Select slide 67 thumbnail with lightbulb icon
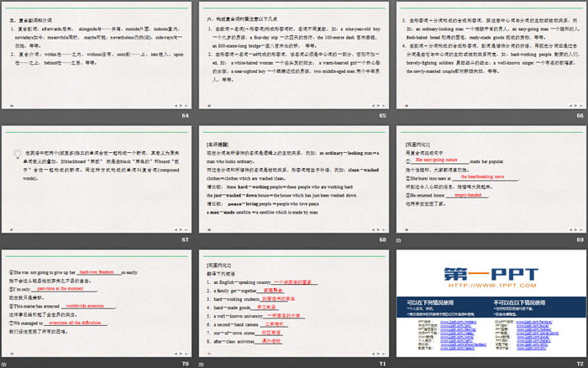The image size is (588, 368). (x=97, y=179)
